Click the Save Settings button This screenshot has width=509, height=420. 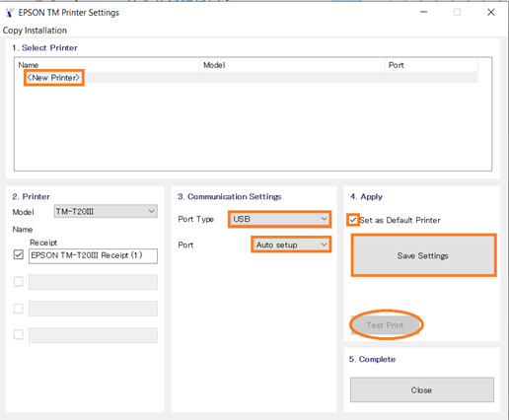coord(423,255)
